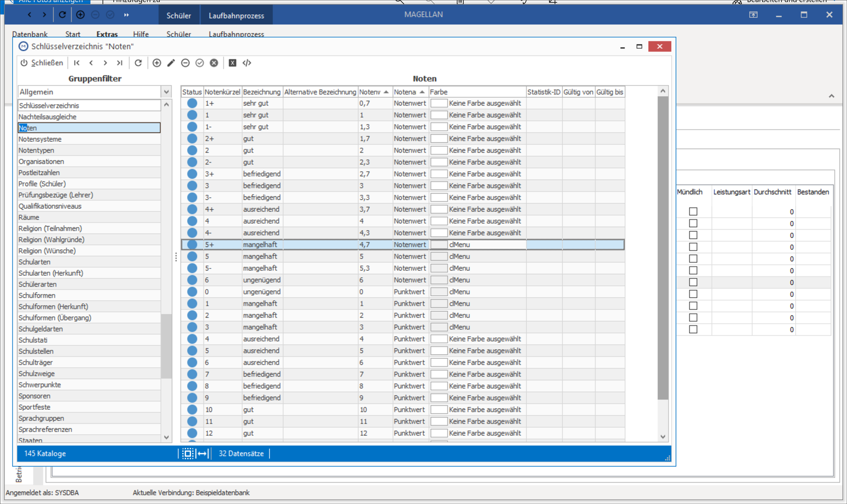Click Statistik-ID column header

[544, 92]
